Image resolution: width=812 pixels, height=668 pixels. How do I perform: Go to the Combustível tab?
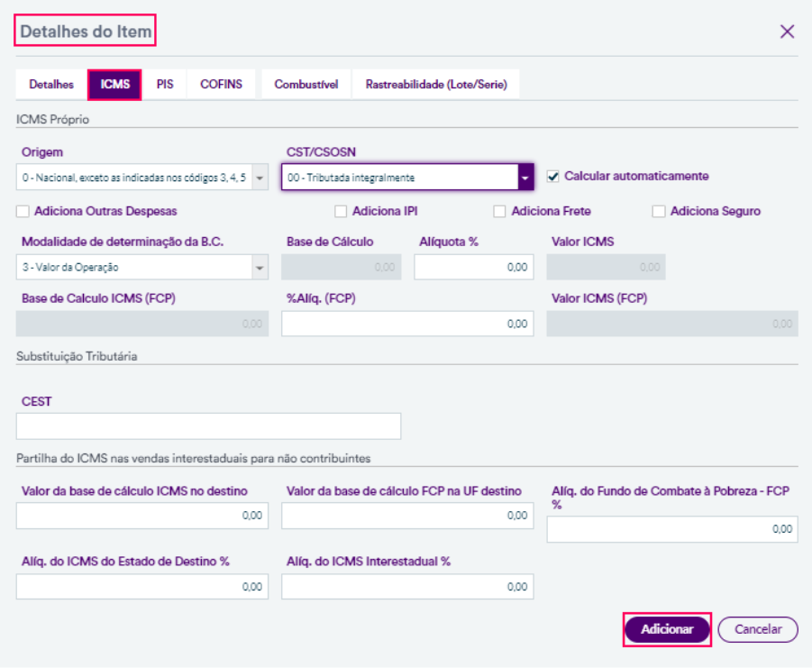point(306,85)
